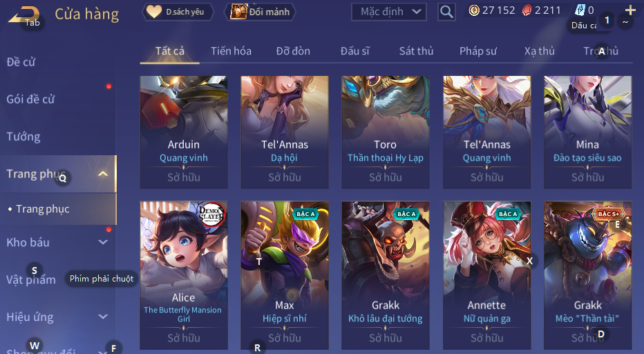
Task: Open Toro Thần thoại Hy Lạp skin card
Action: coord(386,132)
